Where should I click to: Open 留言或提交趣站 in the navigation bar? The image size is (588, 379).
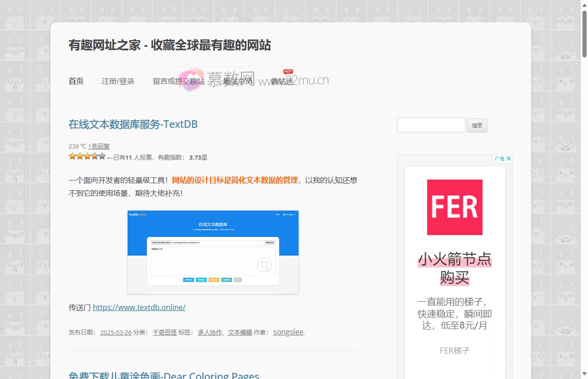pyautogui.click(x=178, y=81)
